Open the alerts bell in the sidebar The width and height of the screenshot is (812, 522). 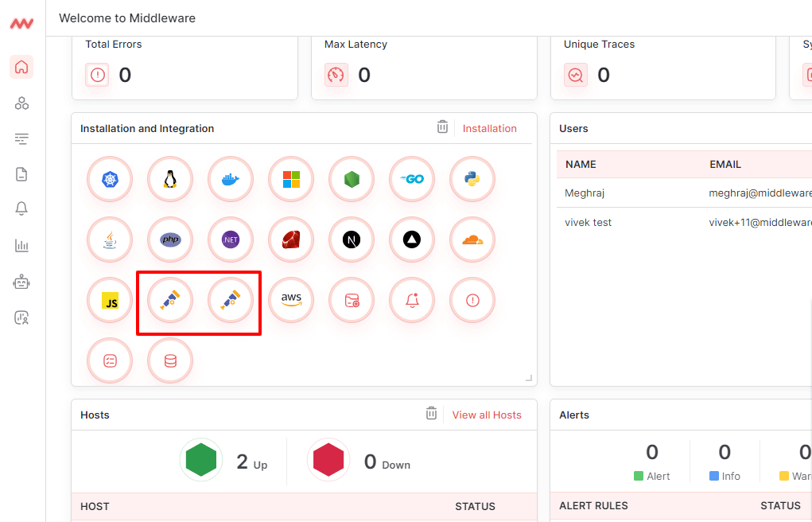tap(21, 209)
